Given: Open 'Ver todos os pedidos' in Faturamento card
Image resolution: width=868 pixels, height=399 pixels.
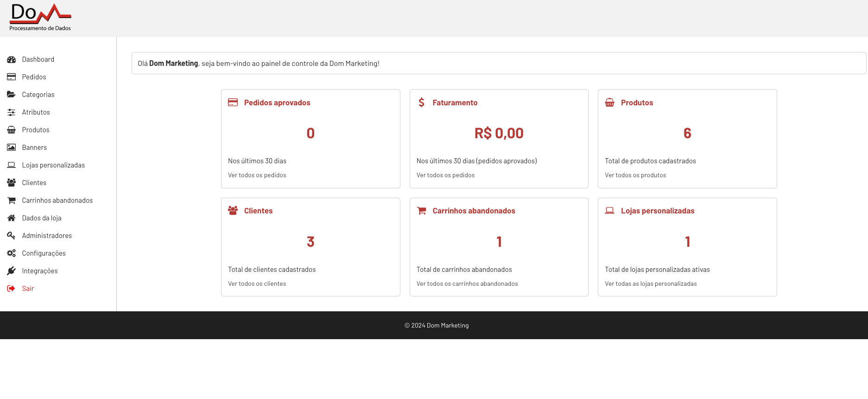Looking at the screenshot, I should point(446,175).
